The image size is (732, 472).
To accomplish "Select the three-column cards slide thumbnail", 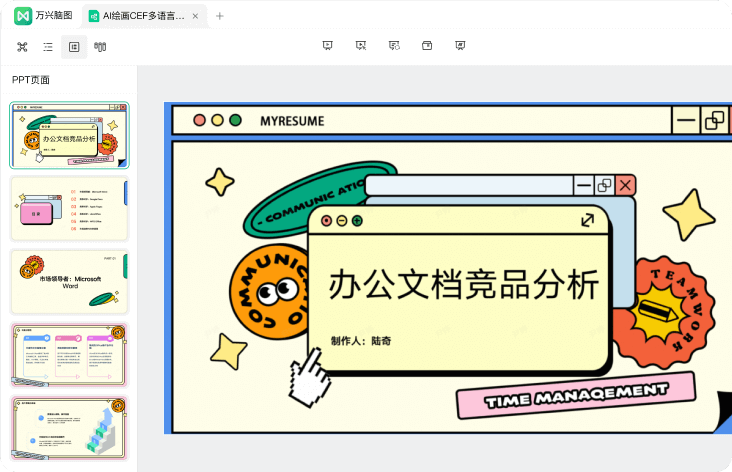I will [69, 355].
